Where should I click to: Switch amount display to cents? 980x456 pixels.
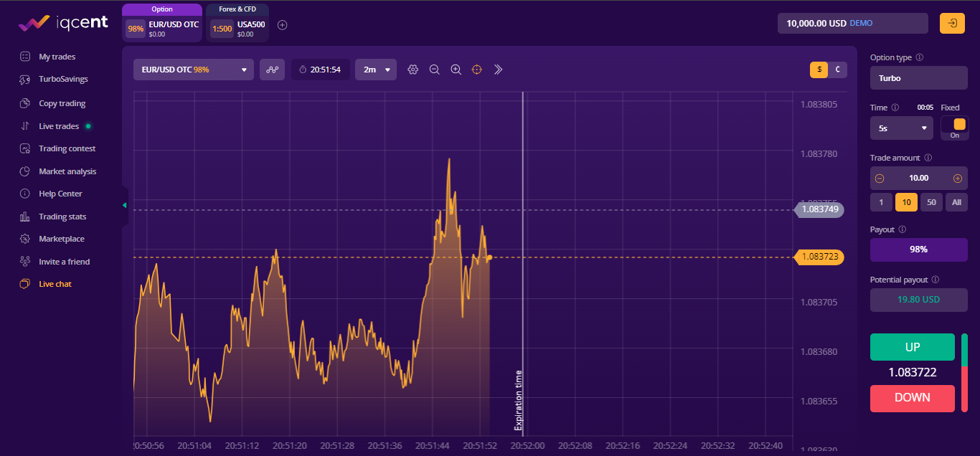pyautogui.click(x=837, y=70)
